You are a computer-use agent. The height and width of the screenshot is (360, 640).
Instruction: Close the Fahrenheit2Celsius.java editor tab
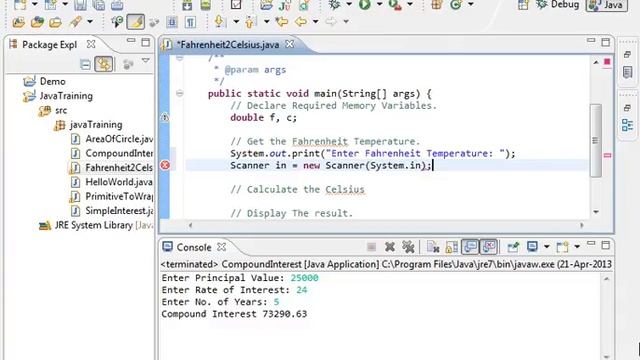(289, 44)
